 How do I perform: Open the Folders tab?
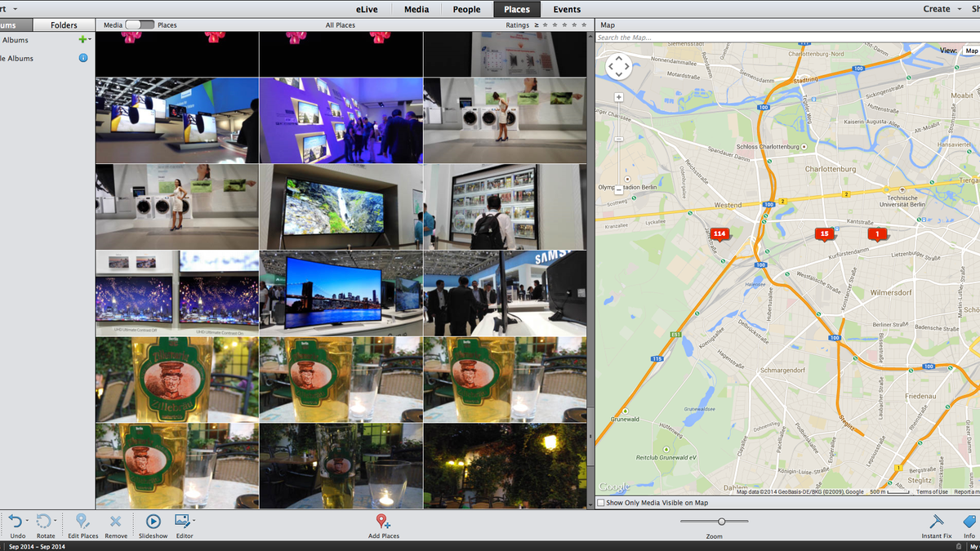coord(65,25)
